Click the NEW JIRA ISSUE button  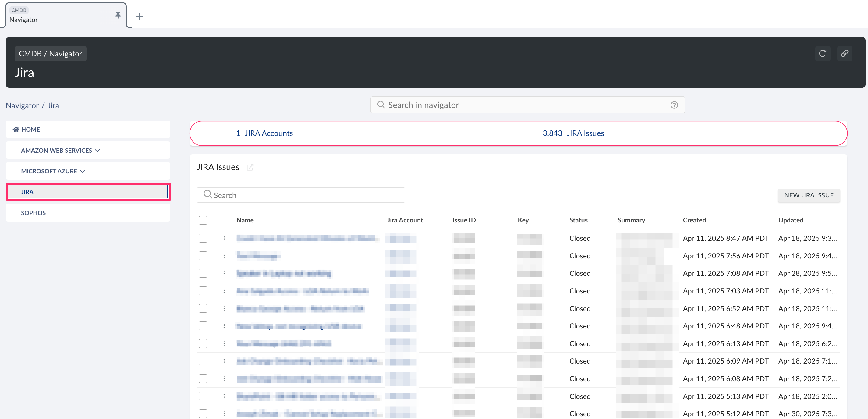[x=809, y=195]
